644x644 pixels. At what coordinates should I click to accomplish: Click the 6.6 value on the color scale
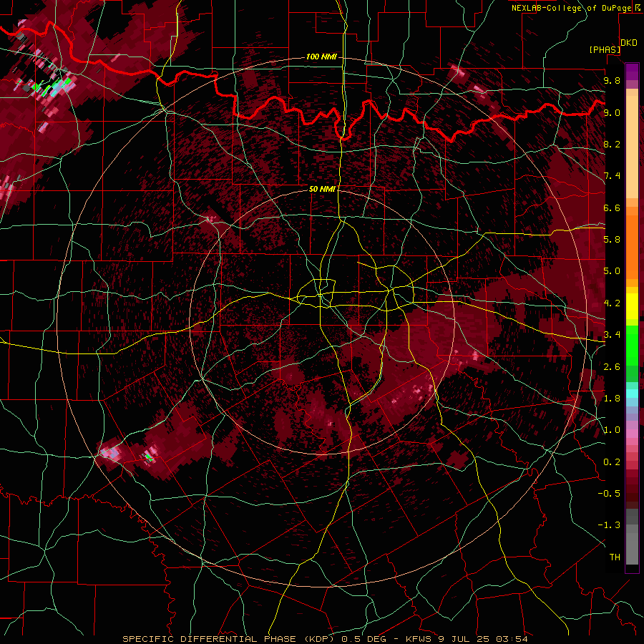point(612,208)
